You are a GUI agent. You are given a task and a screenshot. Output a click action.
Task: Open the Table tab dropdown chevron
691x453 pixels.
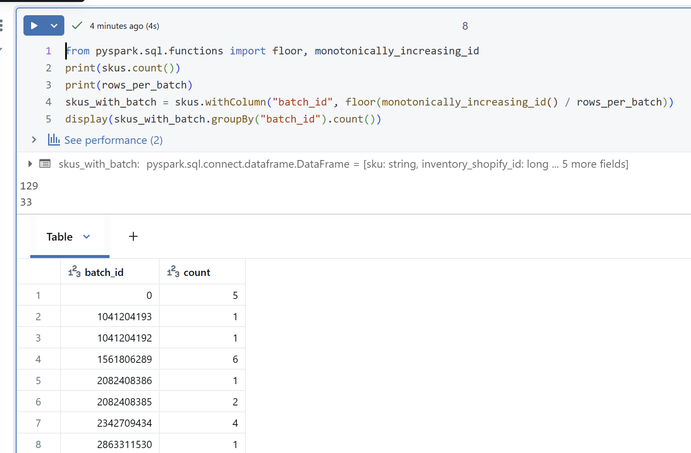pyautogui.click(x=86, y=237)
